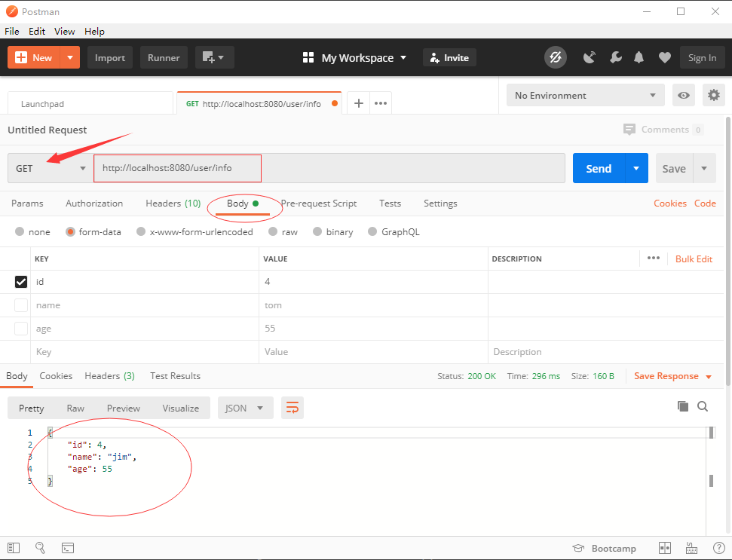Click the sync offline status icon
Viewport: 732px width, 560px height.
(555, 57)
